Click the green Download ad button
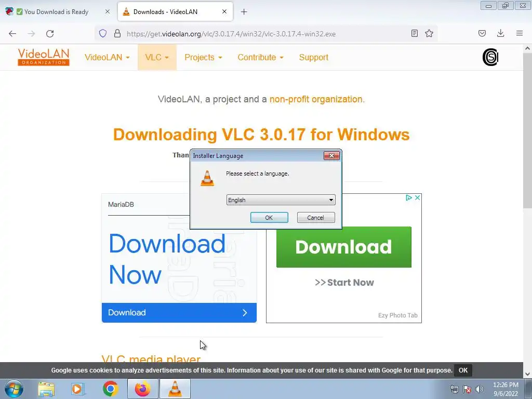532x399 pixels. point(344,247)
